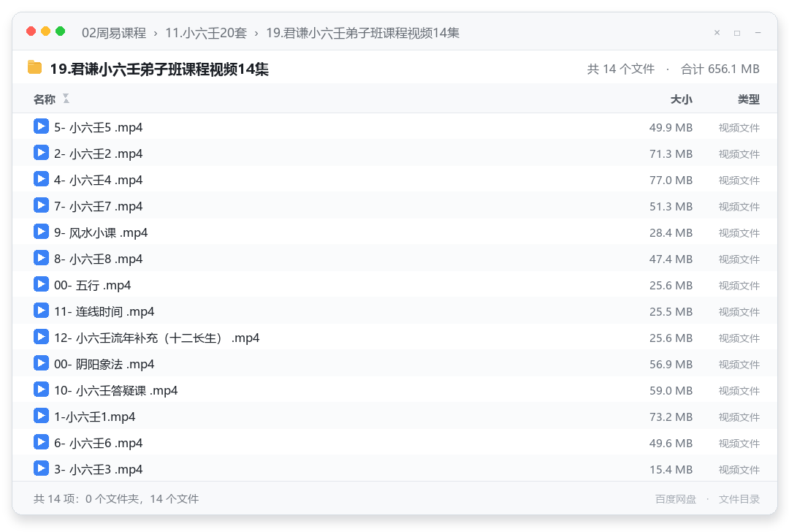Click the 共 14 个文件 header summary

pos(621,69)
